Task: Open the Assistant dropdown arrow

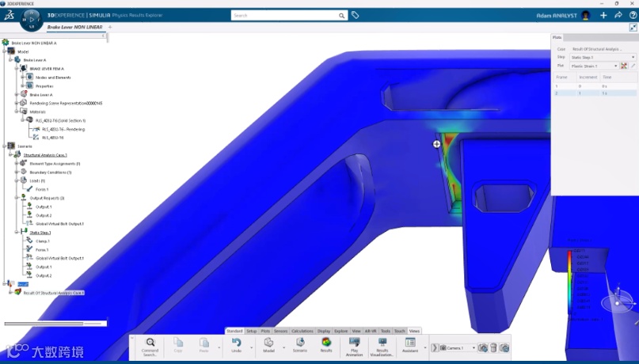Action: (x=424, y=347)
